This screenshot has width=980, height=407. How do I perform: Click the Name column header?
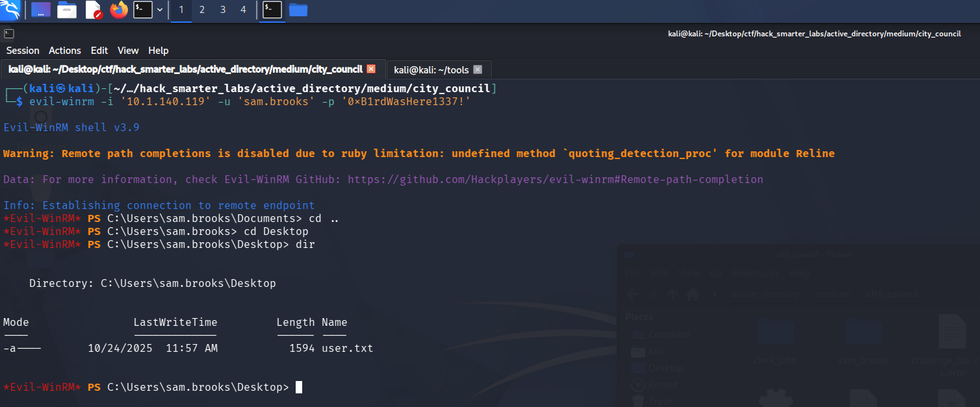tap(335, 323)
